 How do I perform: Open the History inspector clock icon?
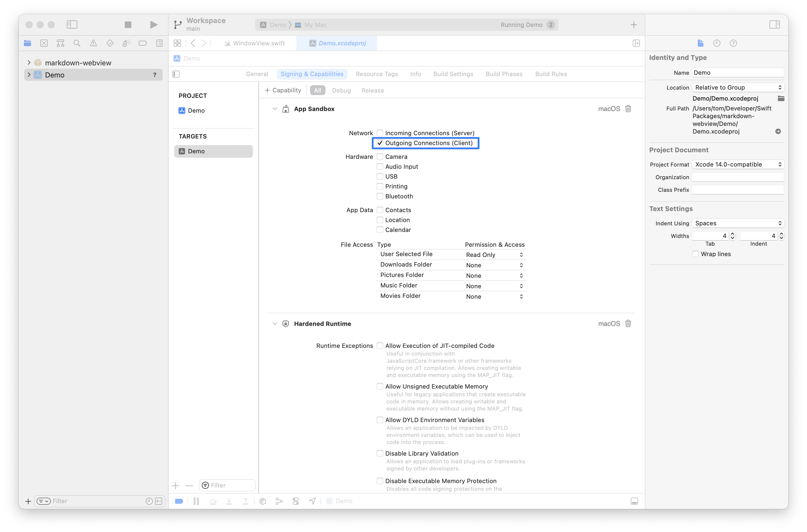click(716, 43)
